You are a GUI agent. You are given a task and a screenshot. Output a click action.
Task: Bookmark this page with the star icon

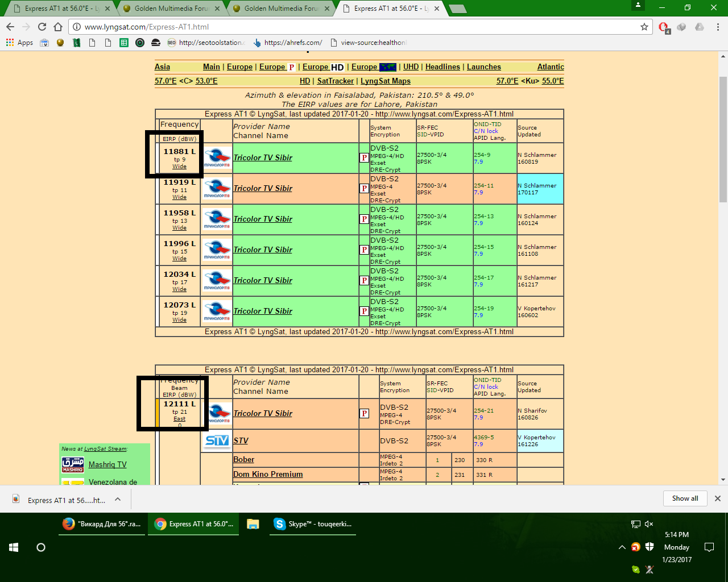pyautogui.click(x=644, y=27)
